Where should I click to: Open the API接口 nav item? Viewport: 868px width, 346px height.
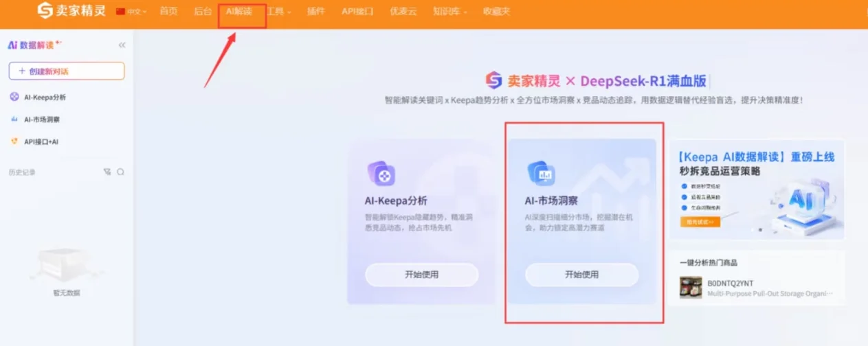357,11
